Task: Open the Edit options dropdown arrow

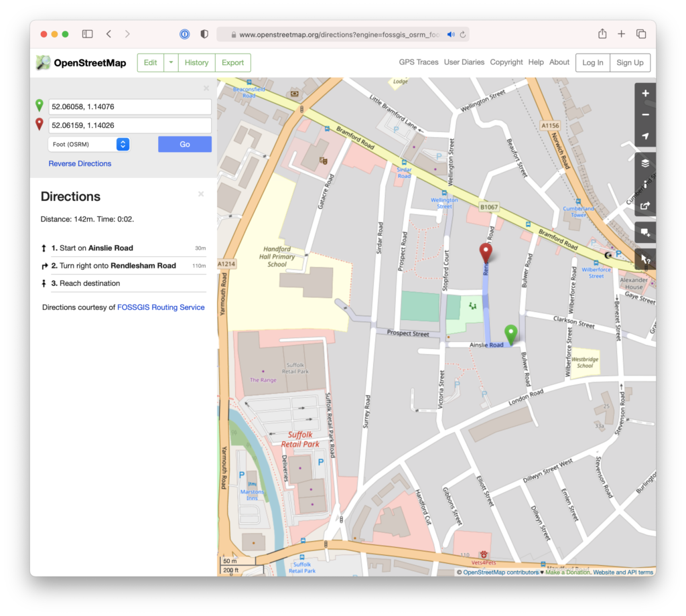Action: [171, 62]
